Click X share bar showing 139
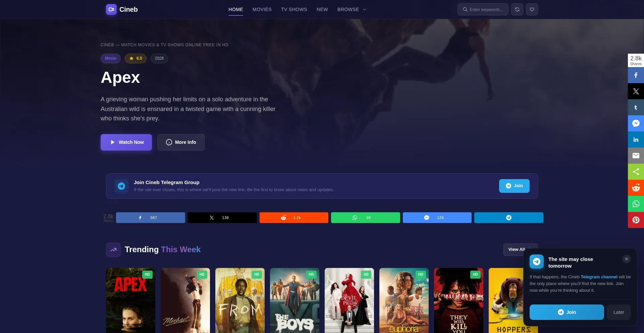Image resolution: width=644 pixels, height=333 pixels. [x=222, y=218]
